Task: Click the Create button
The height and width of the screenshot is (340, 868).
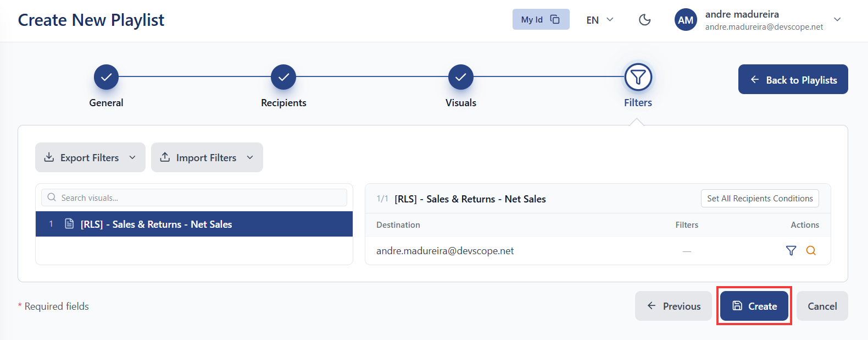Action: [x=754, y=306]
